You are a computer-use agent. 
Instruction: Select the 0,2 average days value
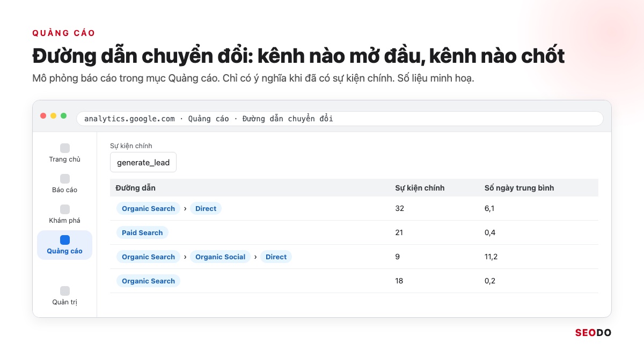click(x=489, y=281)
